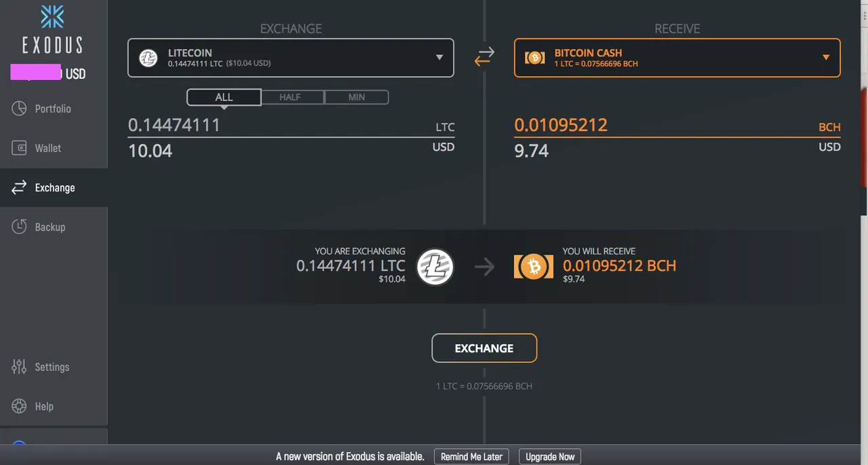Edit the receive USD amount 9.74
Viewport: 868px width, 465px height.
[677, 150]
